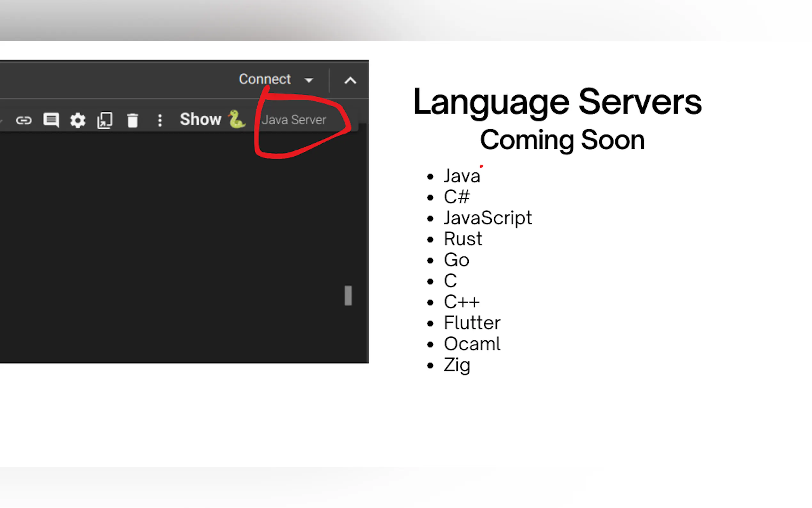Click the copy link to cell icon
This screenshot has height=508, width=812.
(24, 120)
